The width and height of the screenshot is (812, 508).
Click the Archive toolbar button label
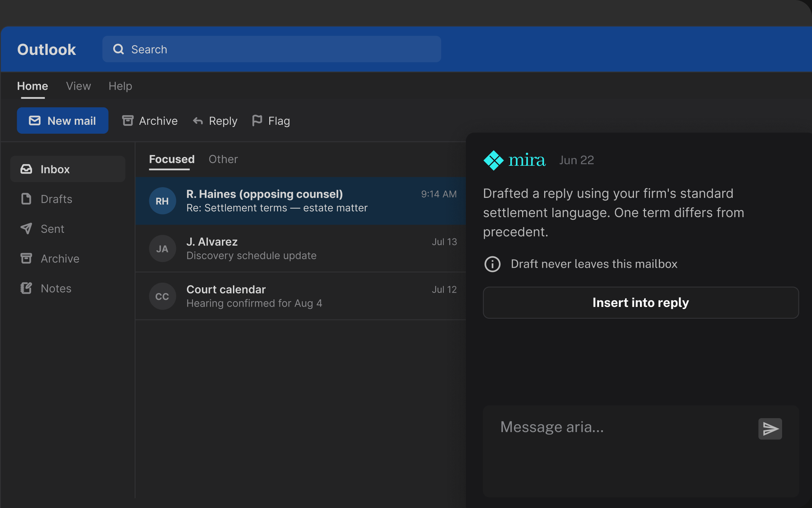pyautogui.click(x=158, y=121)
